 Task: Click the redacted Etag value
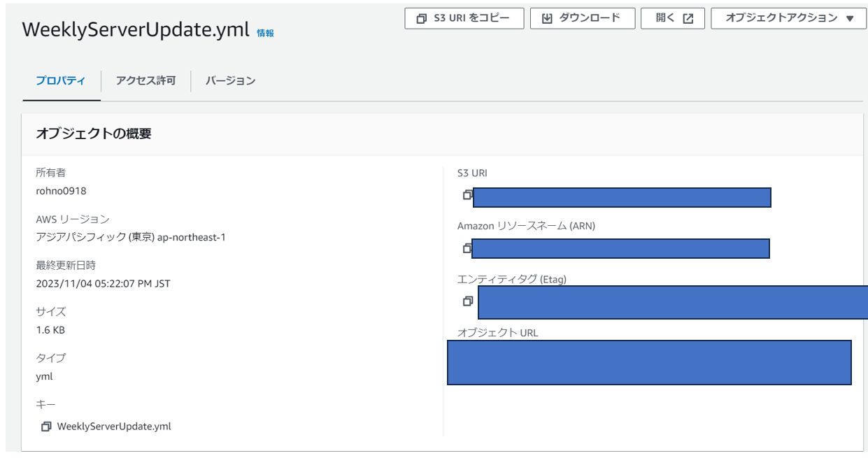pos(672,302)
